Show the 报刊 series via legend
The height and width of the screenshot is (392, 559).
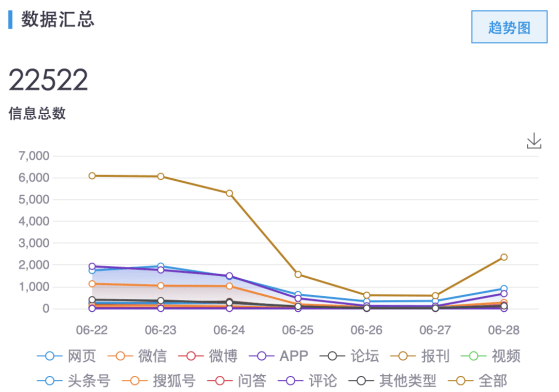tap(420, 356)
